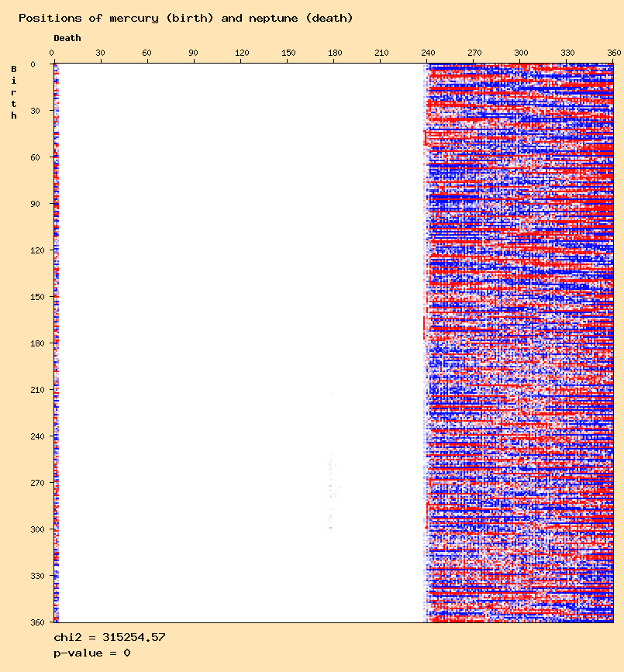Click the narrow colored strip at the heatmap's left edge
624x672 pixels.
click(56, 341)
